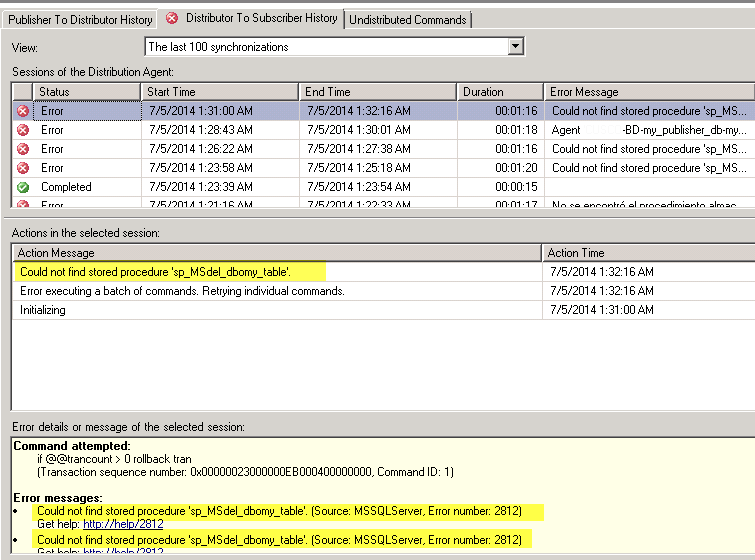755x560 pixels.
Task: Switch to Publisher To Distributor History tab
Action: point(80,20)
